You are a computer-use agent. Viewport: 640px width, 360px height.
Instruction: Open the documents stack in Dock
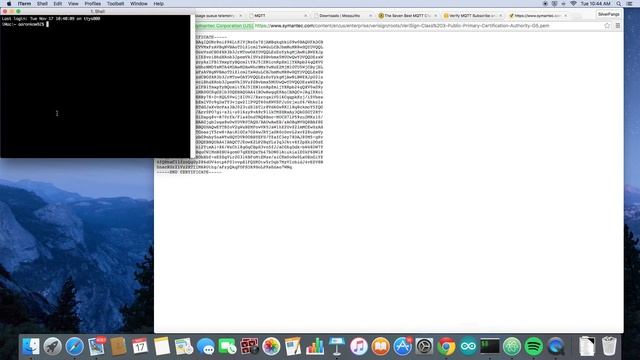(587, 347)
